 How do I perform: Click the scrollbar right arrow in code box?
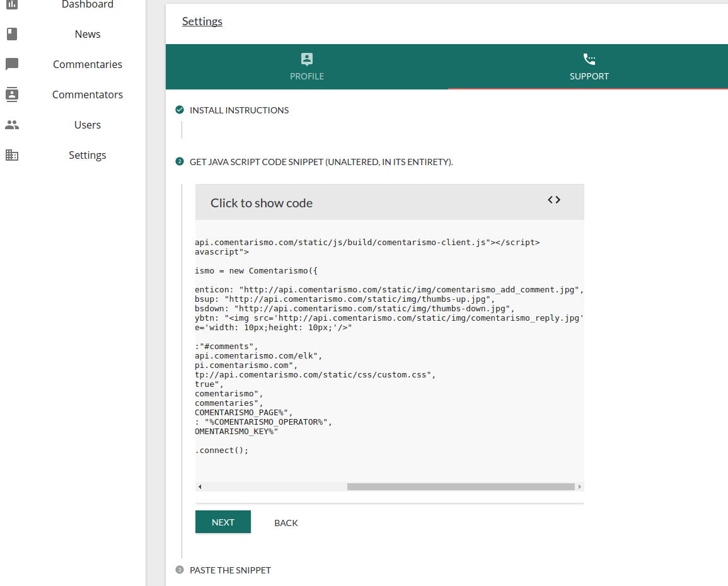(579, 487)
